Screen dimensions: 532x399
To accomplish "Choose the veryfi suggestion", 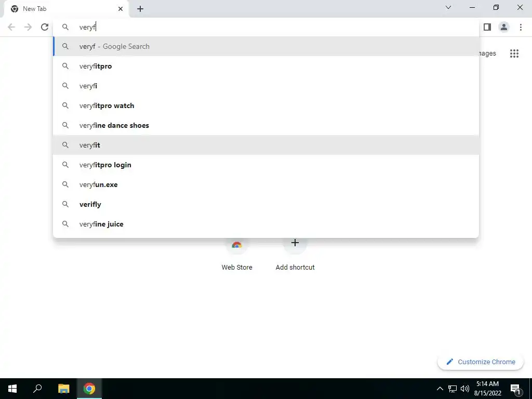I will pyautogui.click(x=266, y=86).
